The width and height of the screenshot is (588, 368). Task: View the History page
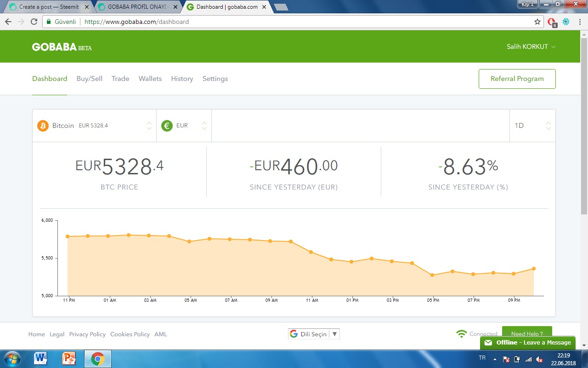pyautogui.click(x=182, y=79)
